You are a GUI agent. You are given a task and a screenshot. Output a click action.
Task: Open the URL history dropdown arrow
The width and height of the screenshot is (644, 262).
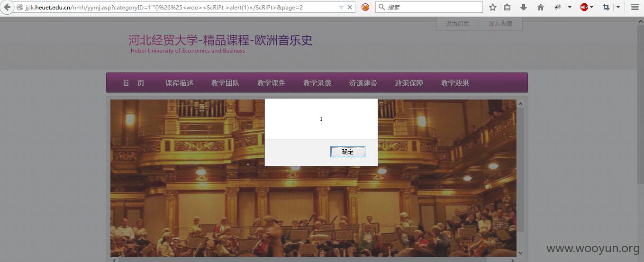pos(341,7)
